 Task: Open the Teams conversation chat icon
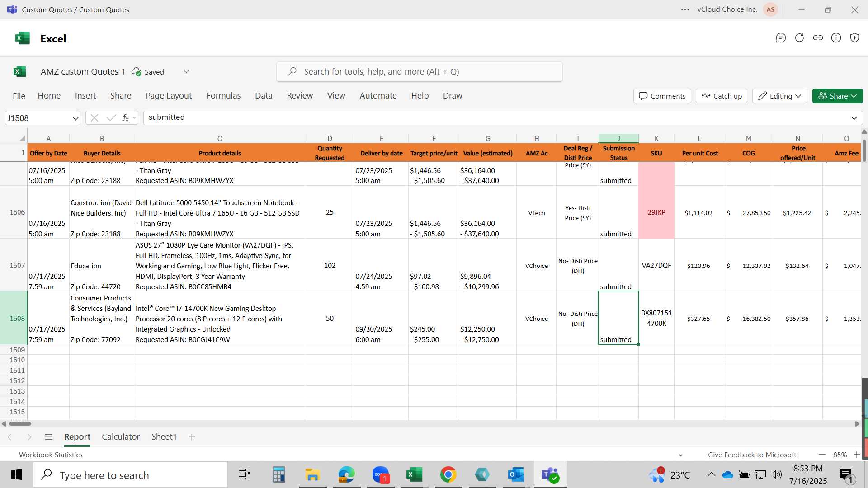click(x=781, y=38)
